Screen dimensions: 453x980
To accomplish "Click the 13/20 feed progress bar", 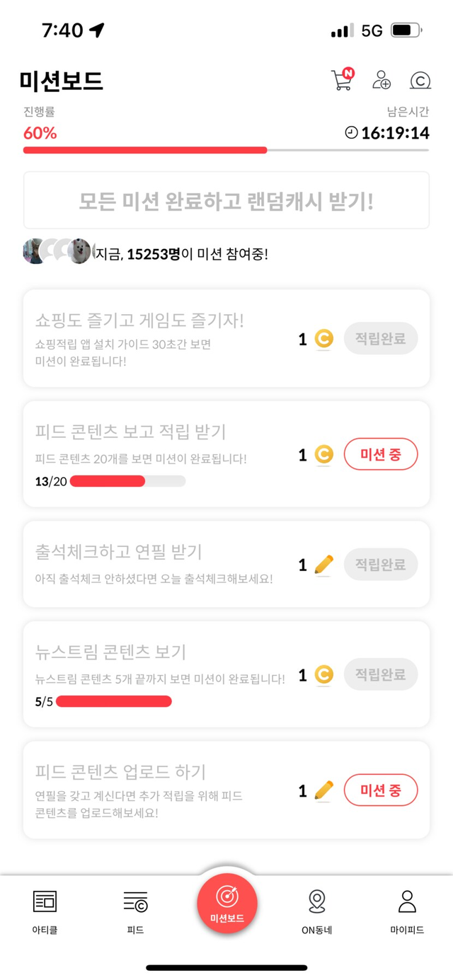I will point(127,482).
